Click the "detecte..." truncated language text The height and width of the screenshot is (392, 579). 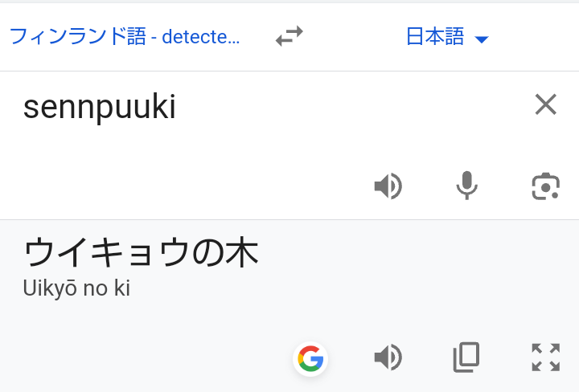pyautogui.click(x=200, y=37)
